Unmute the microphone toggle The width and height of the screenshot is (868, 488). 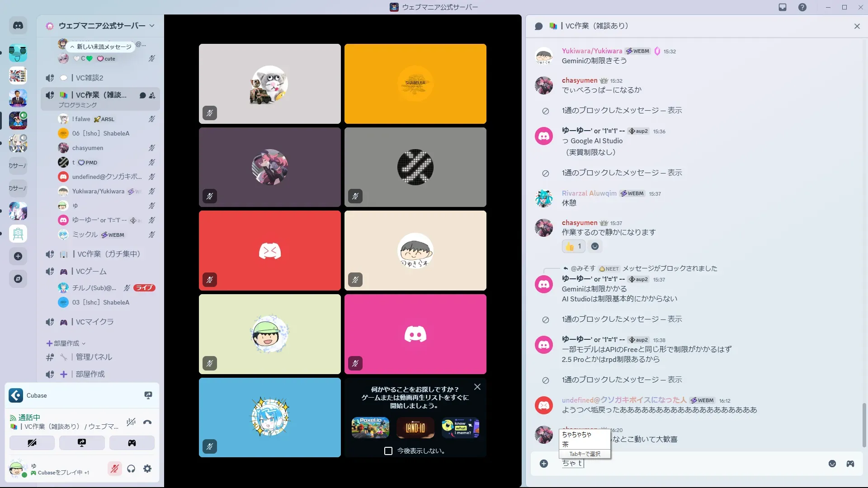(x=115, y=469)
